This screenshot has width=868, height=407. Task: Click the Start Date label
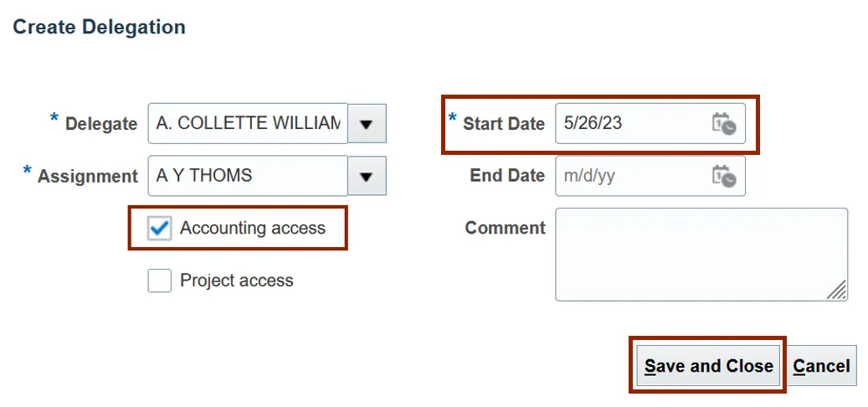[504, 124]
